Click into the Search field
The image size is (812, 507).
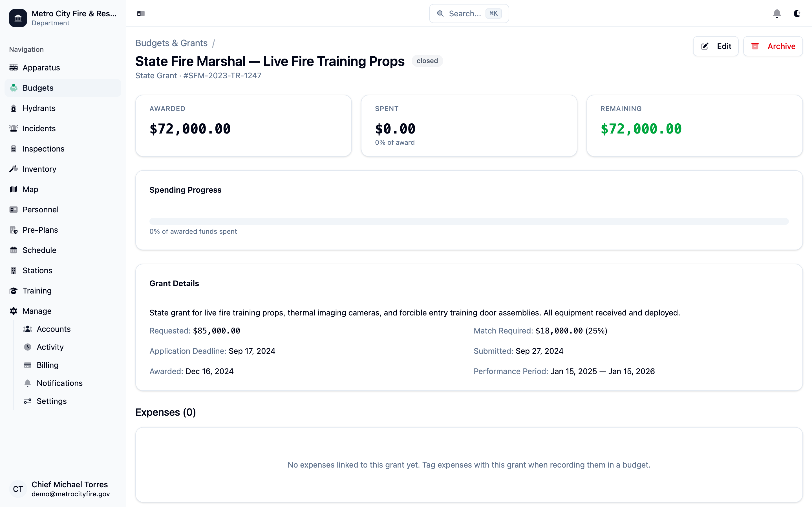tap(464, 14)
